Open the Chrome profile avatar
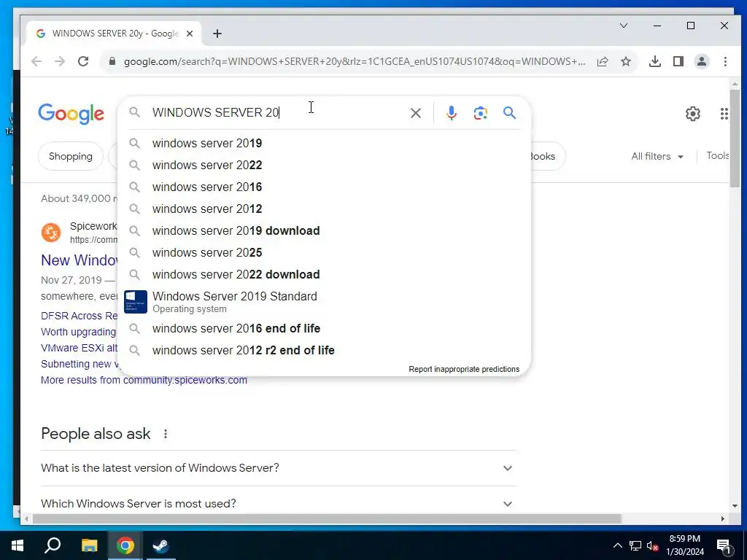This screenshot has height=560, width=747. click(702, 61)
